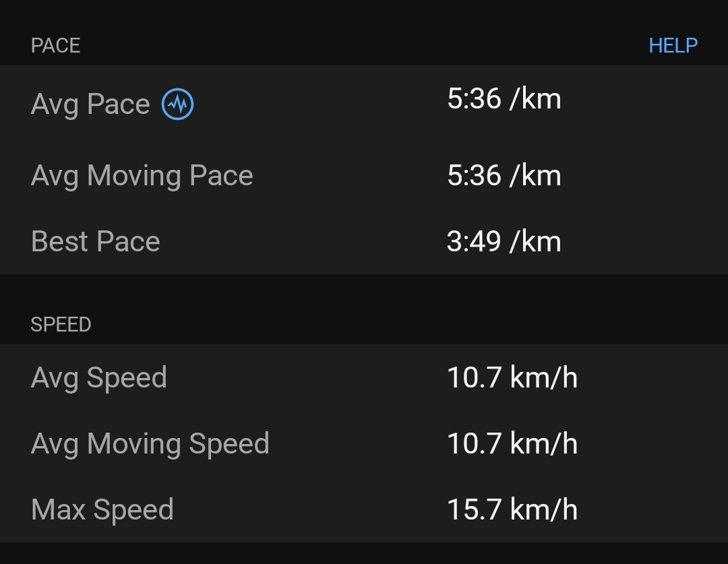
Task: Select the Avg Speed label
Action: [x=99, y=378]
